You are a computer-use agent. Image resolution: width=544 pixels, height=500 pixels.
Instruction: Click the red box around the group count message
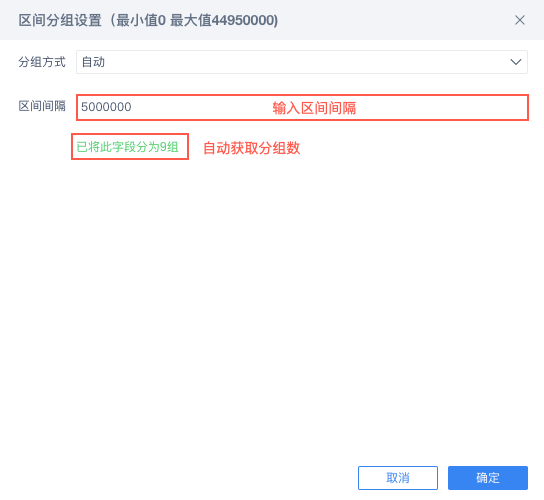[x=130, y=146]
